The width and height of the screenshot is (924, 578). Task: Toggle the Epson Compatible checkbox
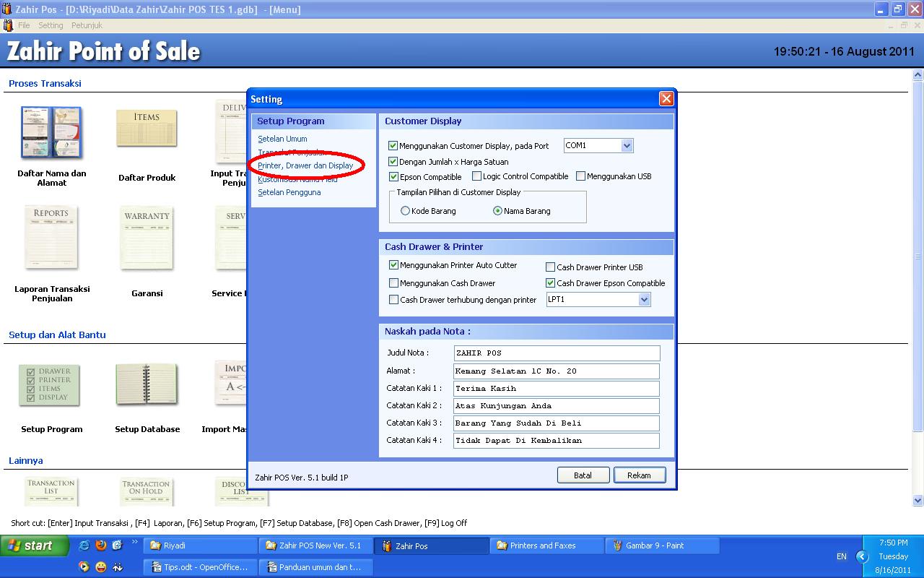tap(393, 176)
